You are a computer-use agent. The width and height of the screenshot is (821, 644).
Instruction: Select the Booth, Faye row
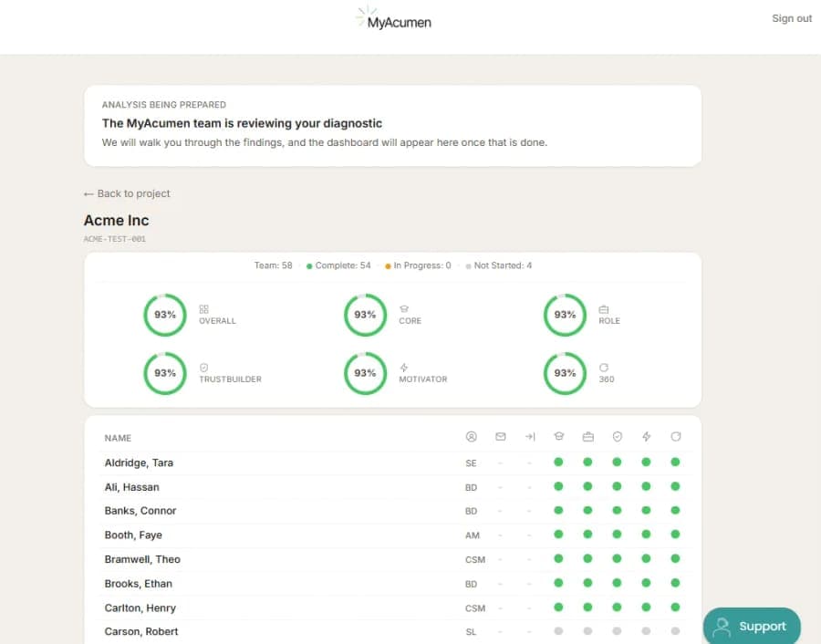pos(395,535)
